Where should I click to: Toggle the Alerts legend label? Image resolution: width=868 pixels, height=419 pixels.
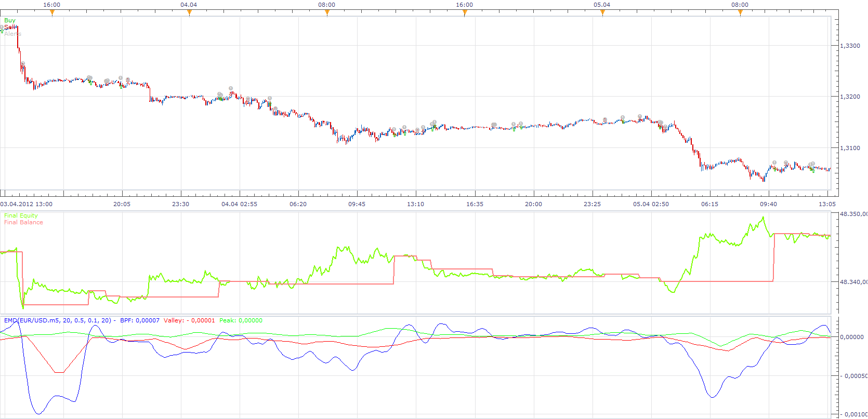pos(12,34)
